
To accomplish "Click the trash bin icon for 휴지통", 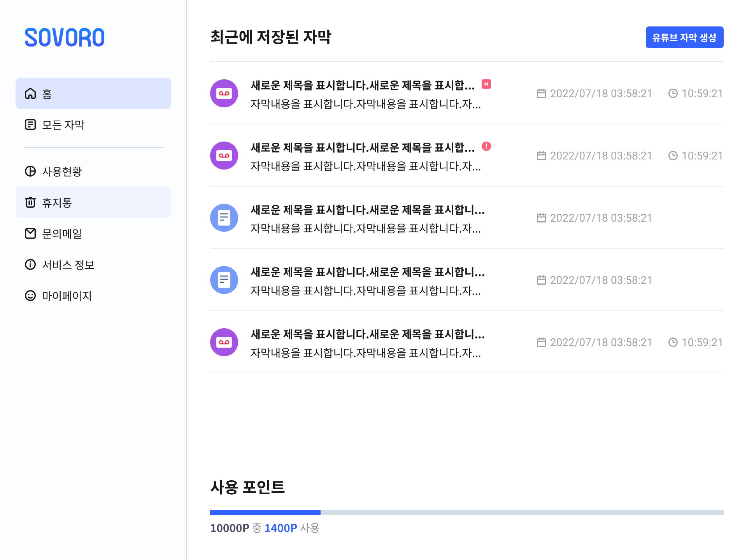I will (x=30, y=203).
